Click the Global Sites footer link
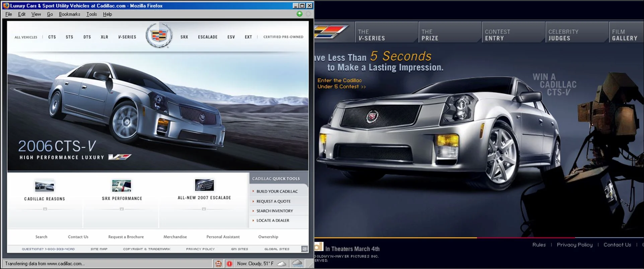The width and height of the screenshot is (644, 269). (277, 249)
